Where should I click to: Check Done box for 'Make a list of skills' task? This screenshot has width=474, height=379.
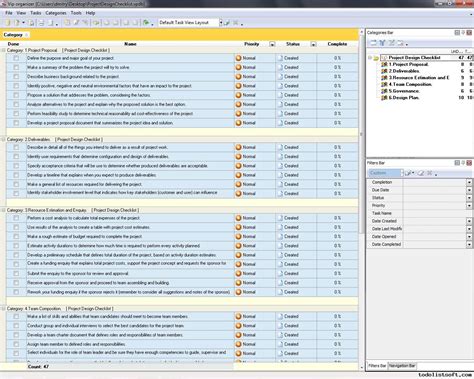coord(16,316)
